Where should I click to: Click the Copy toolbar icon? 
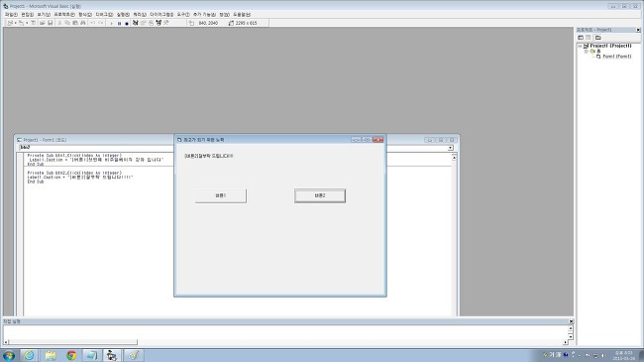(67, 23)
